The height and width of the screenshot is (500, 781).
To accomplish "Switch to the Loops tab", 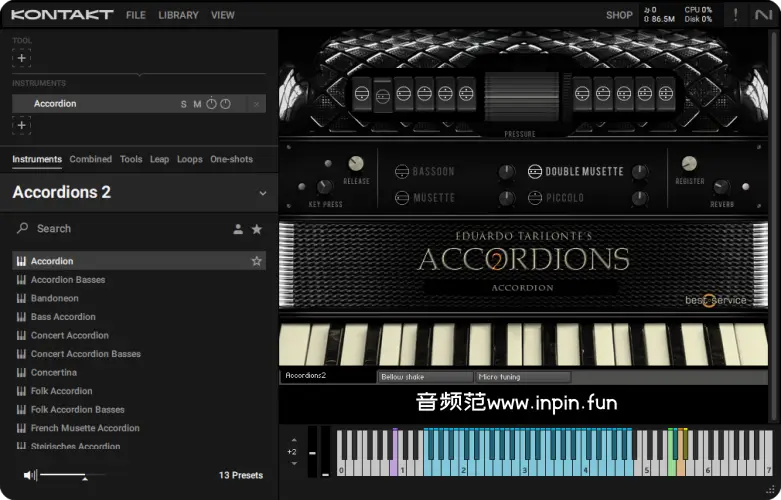I will click(x=190, y=159).
